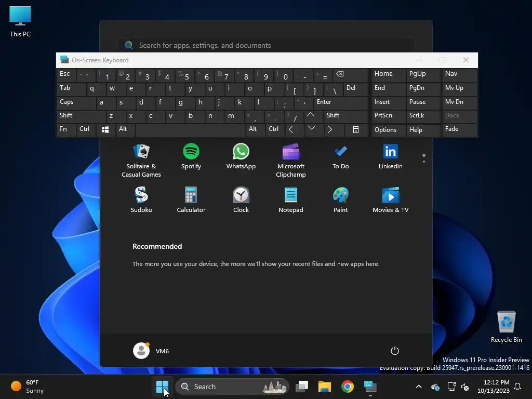Screen dimensions: 532x399
Task: Show hidden system tray icons
Action: pos(419,387)
